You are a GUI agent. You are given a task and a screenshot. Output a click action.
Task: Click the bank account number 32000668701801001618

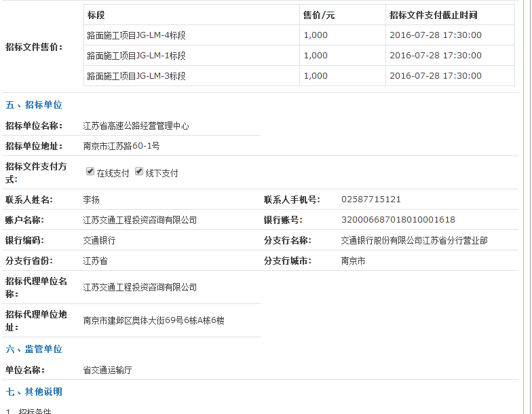tap(398, 220)
